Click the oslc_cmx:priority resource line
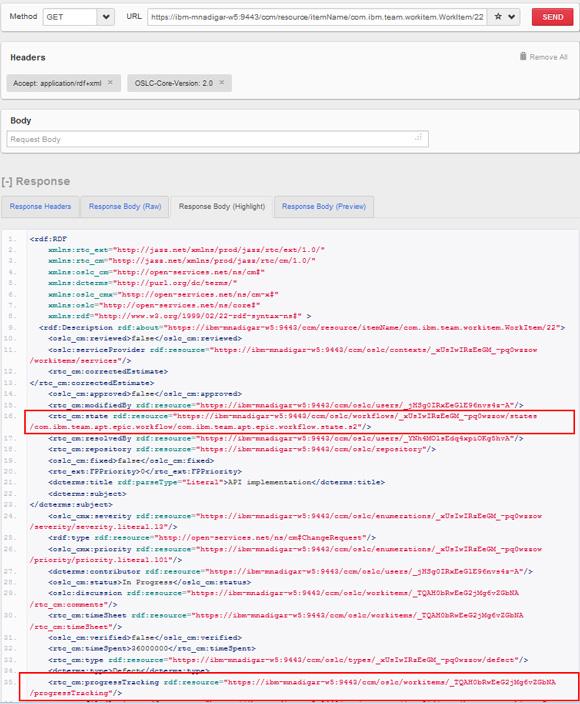 pyautogui.click(x=286, y=554)
